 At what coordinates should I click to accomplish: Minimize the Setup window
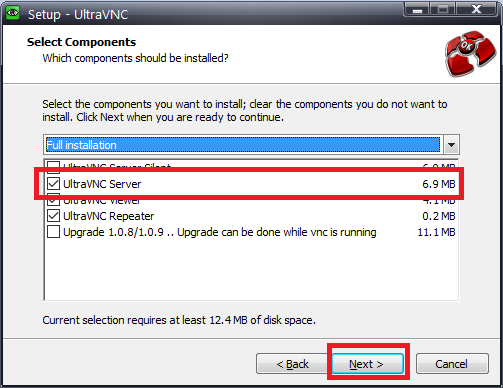[x=417, y=9]
